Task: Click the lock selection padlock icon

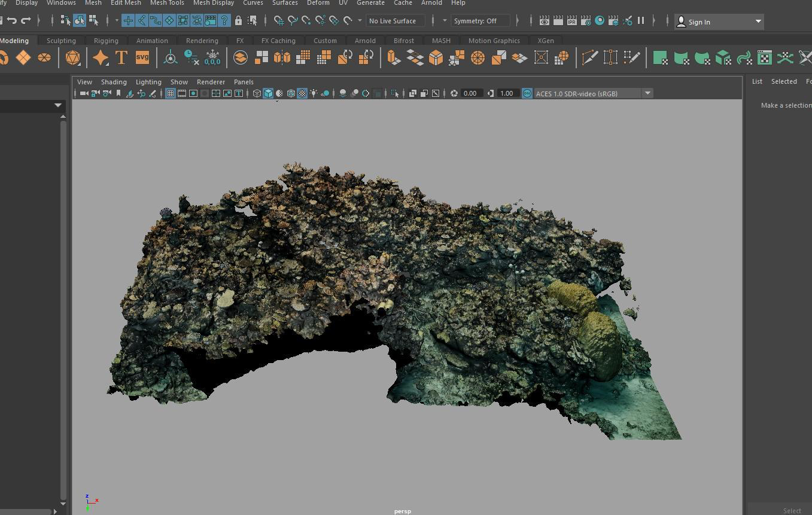Action: [x=238, y=21]
